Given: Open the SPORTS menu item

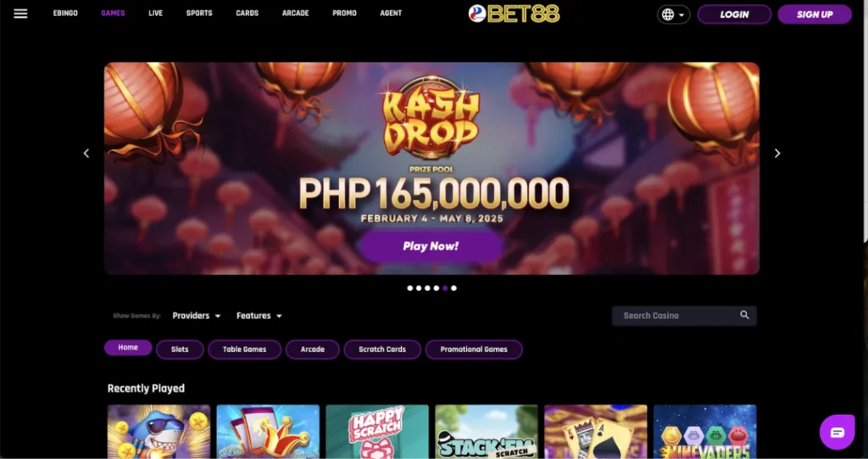Looking at the screenshot, I should 199,14.
